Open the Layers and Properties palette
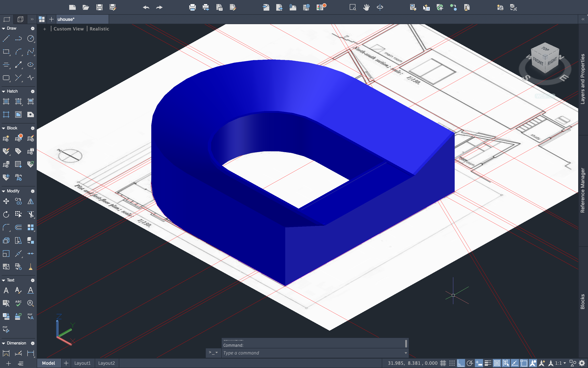The width and height of the screenshot is (588, 368). click(583, 79)
